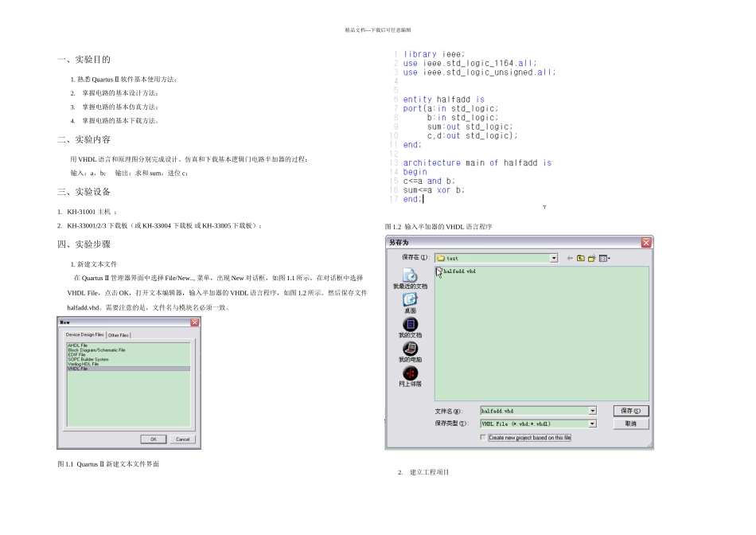Click the 保存(S) button
Image resolution: width=756 pixels, height=535 pixels.
point(630,411)
